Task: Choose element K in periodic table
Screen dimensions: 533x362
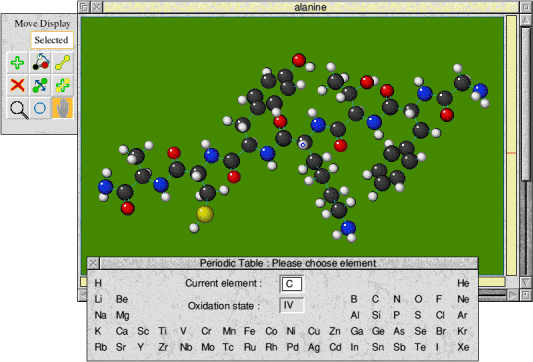Action: pyautogui.click(x=98, y=331)
